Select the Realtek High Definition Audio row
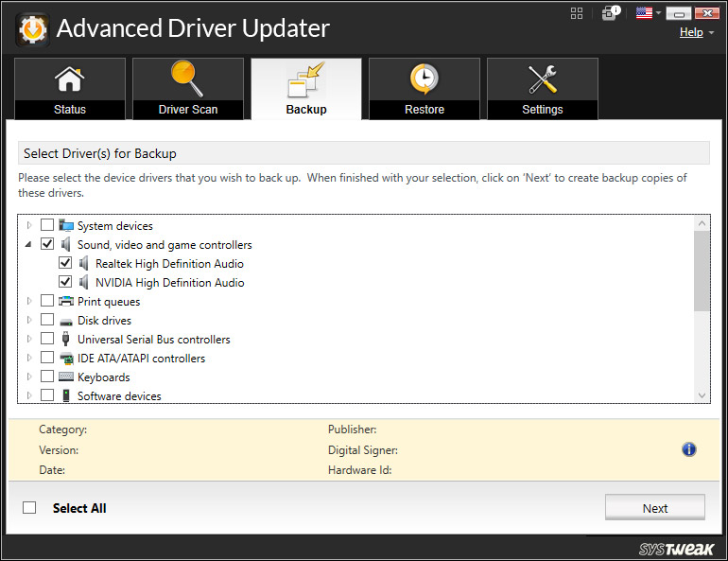Viewport: 728px width, 561px height. point(169,264)
